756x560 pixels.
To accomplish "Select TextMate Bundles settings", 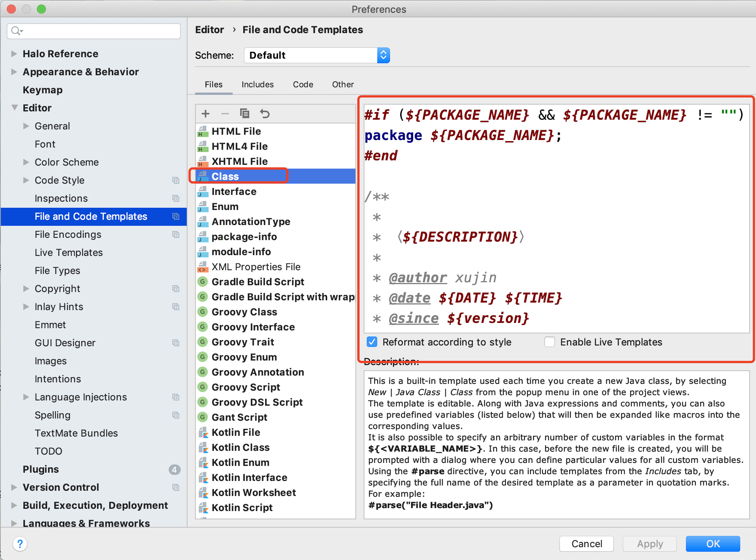I will point(76,433).
